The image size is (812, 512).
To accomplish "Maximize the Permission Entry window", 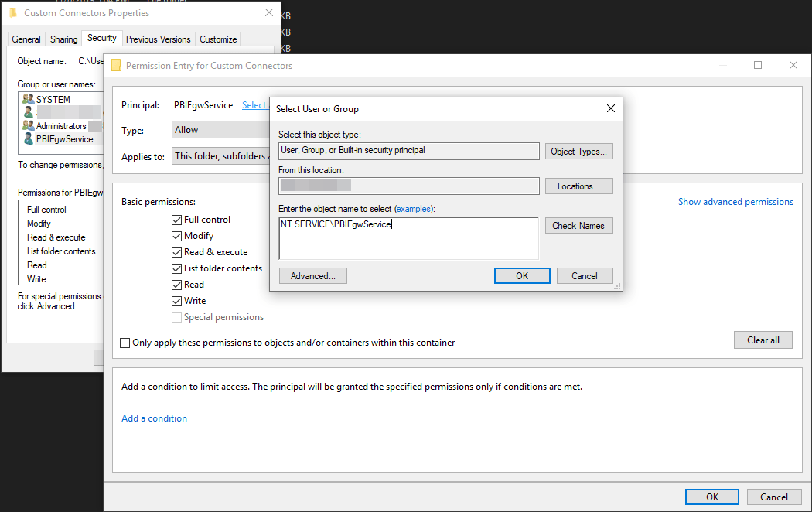I will pos(758,66).
